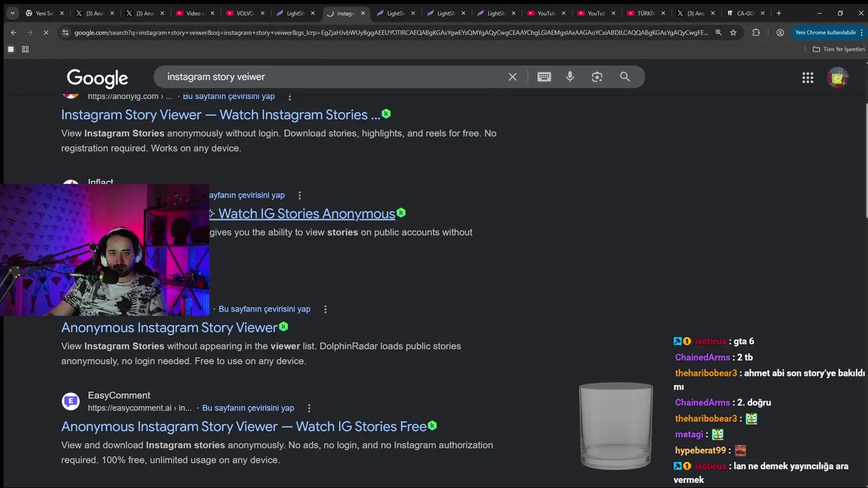Screen dimensions: 868x488
Task: Click green Kaspersky badge beside first result
Action: coord(386,114)
